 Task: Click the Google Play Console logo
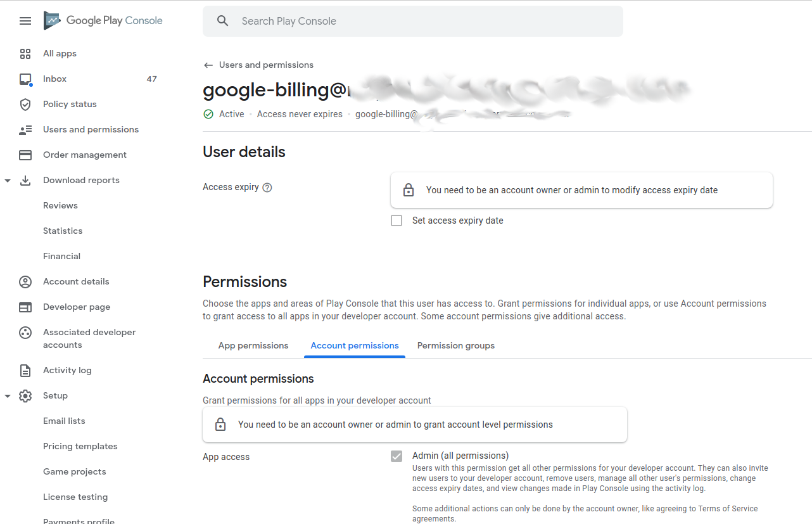pos(103,21)
